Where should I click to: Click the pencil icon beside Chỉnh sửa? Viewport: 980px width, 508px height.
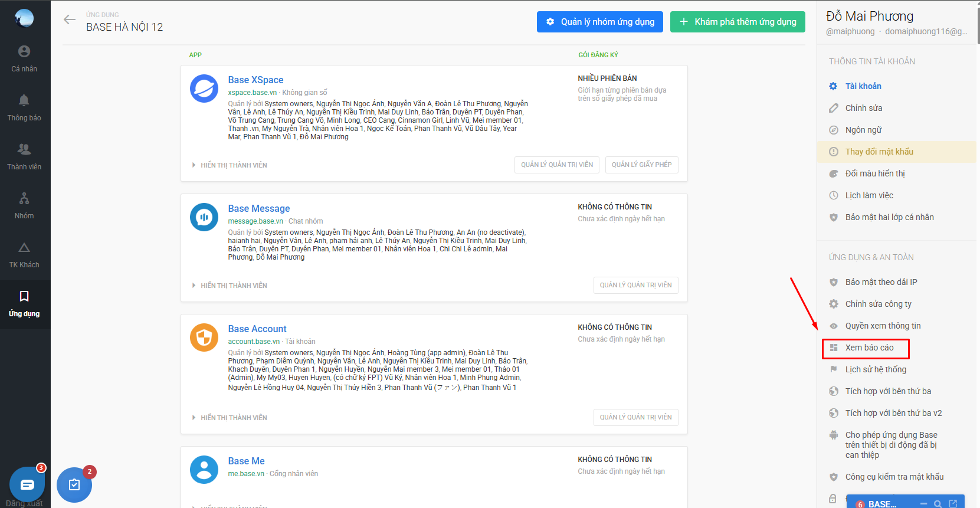[x=833, y=108]
